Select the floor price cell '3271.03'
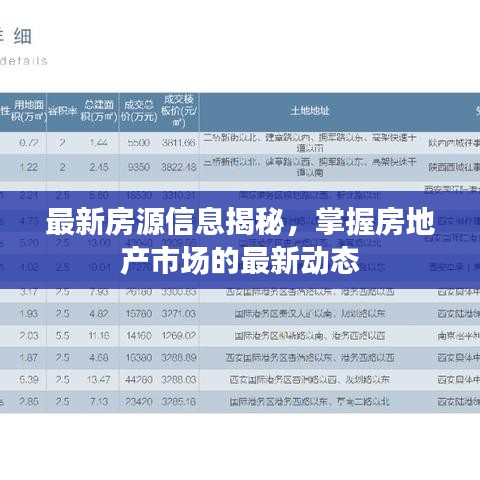This screenshot has height=480, width=480. coord(179,314)
